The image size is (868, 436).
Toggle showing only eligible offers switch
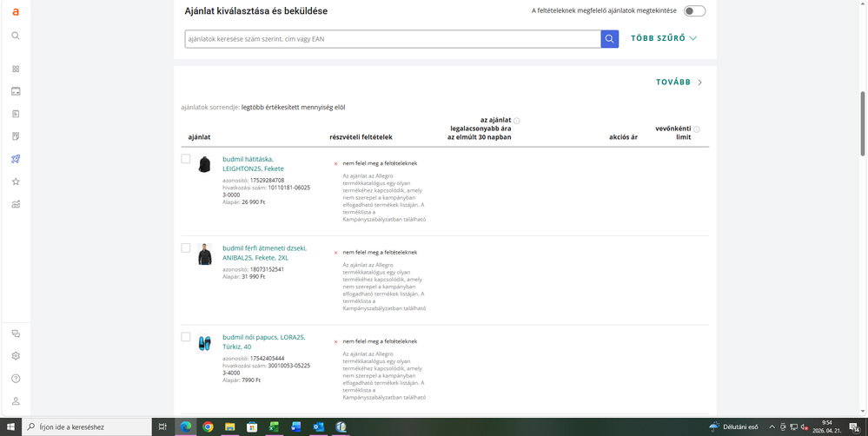pos(694,11)
